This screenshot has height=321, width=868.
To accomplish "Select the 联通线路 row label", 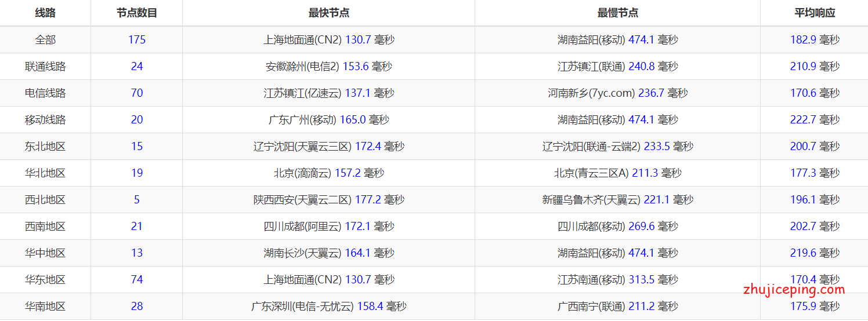I will [45, 67].
